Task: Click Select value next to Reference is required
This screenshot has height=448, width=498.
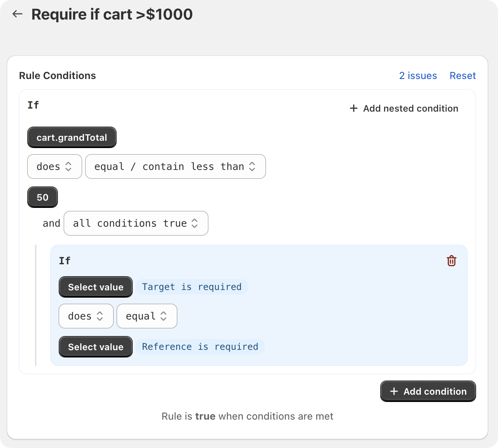Action: point(95,347)
